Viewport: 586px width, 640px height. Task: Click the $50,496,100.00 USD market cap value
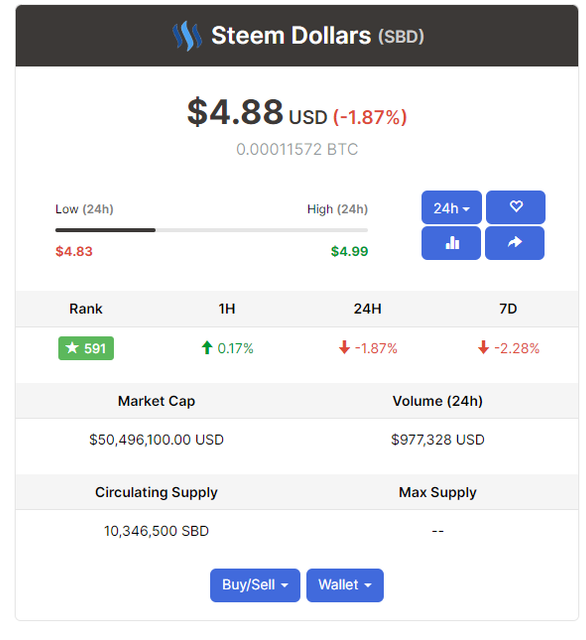coord(156,440)
